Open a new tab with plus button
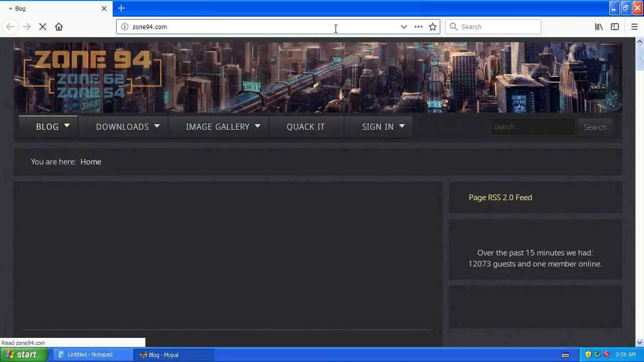Image resolution: width=644 pixels, height=362 pixels. coord(121,8)
